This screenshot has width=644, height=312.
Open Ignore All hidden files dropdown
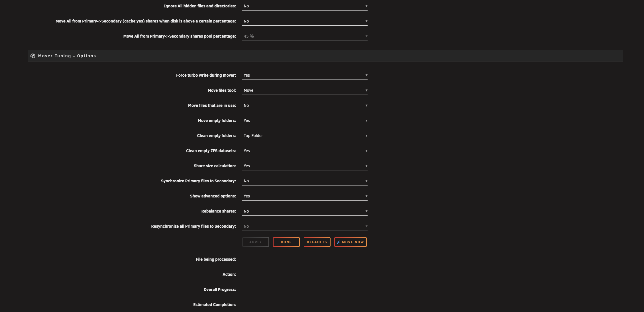coord(305,6)
